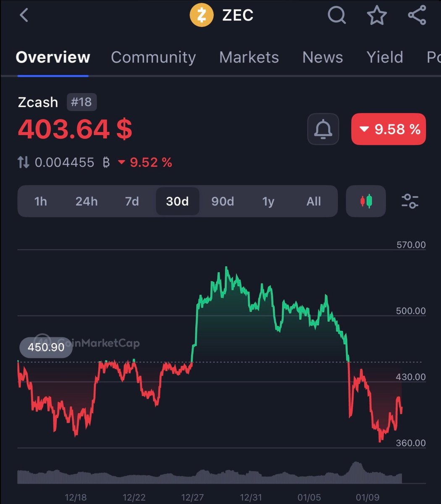This screenshot has height=504, width=441.
Task: Share ZEC page via share icon
Action: tap(417, 16)
